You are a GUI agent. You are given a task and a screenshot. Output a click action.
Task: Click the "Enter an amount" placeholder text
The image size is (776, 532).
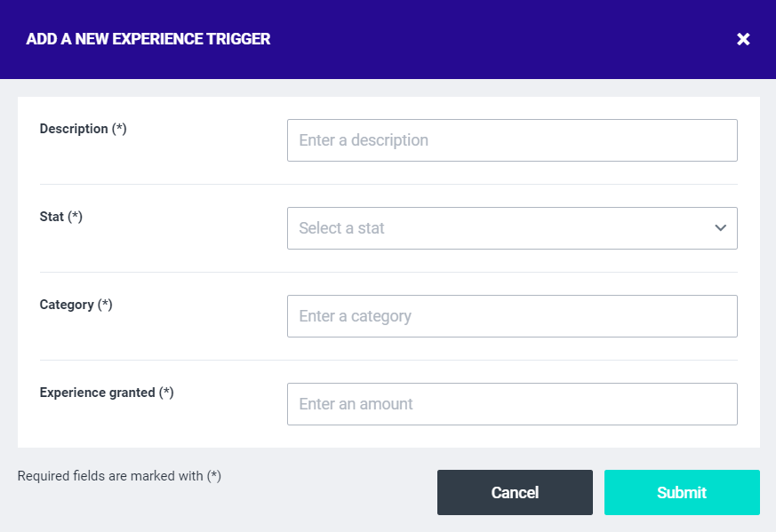pyautogui.click(x=356, y=404)
